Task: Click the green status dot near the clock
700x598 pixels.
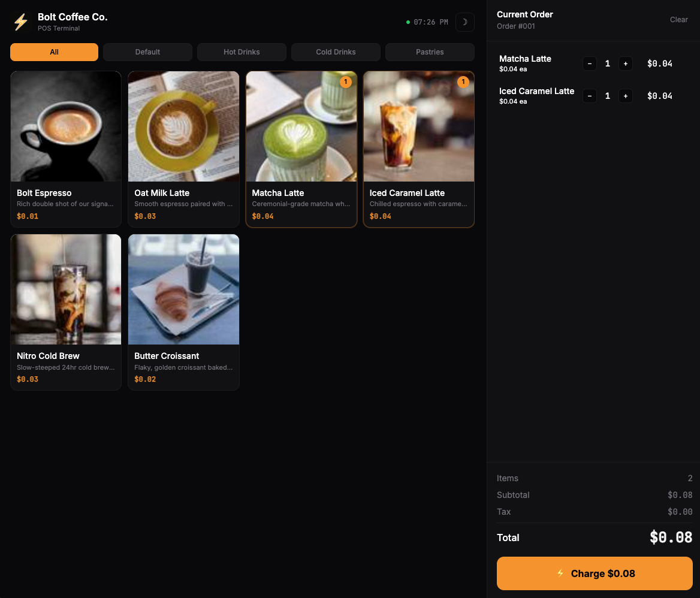Action: pos(408,22)
